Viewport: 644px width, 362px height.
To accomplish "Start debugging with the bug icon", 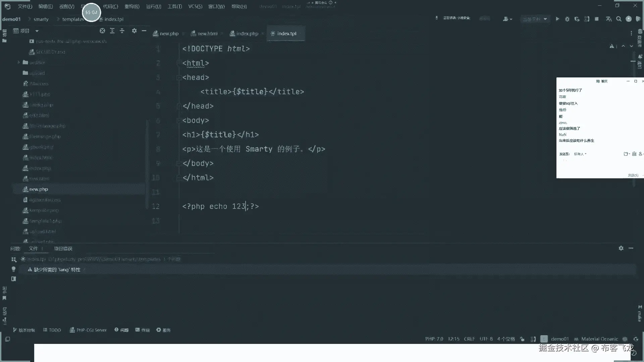I will tap(567, 19).
